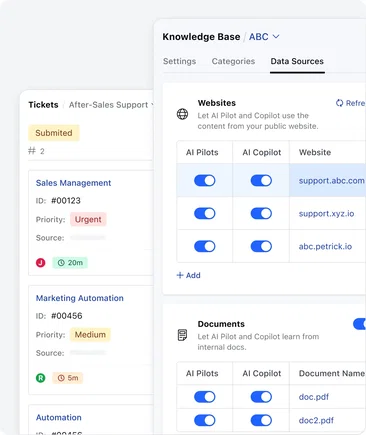The width and height of the screenshot is (366, 435).
Task: Toggle AI Pilots for support.xyz.io
Action: click(x=205, y=213)
